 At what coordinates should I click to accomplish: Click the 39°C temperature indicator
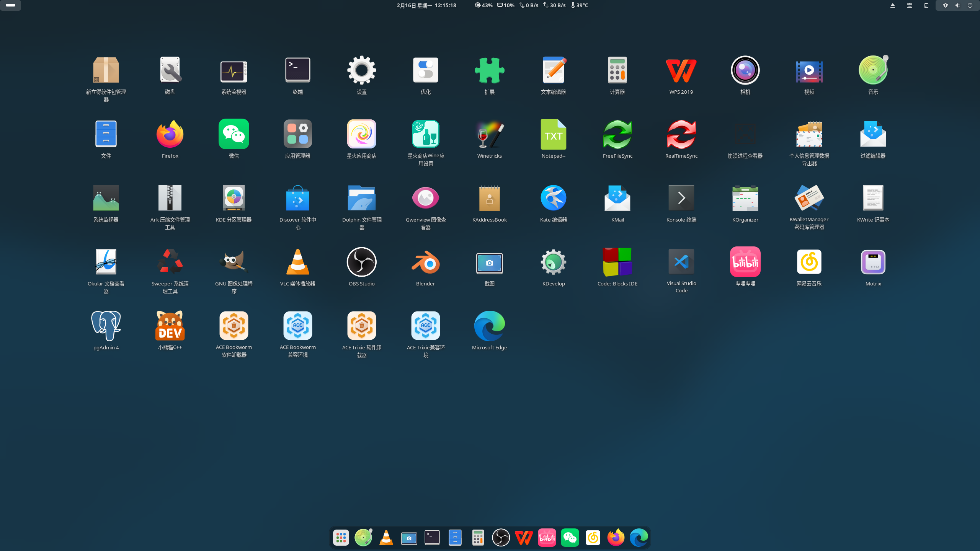pos(579,5)
